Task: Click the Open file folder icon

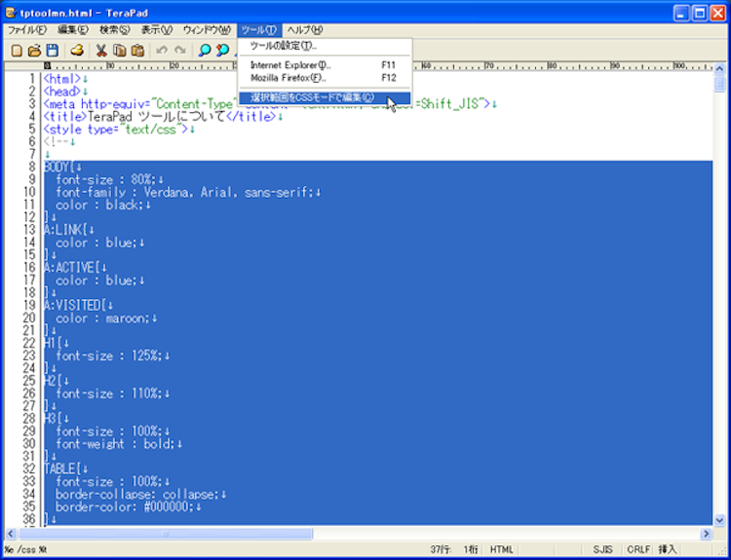Action: [34, 50]
